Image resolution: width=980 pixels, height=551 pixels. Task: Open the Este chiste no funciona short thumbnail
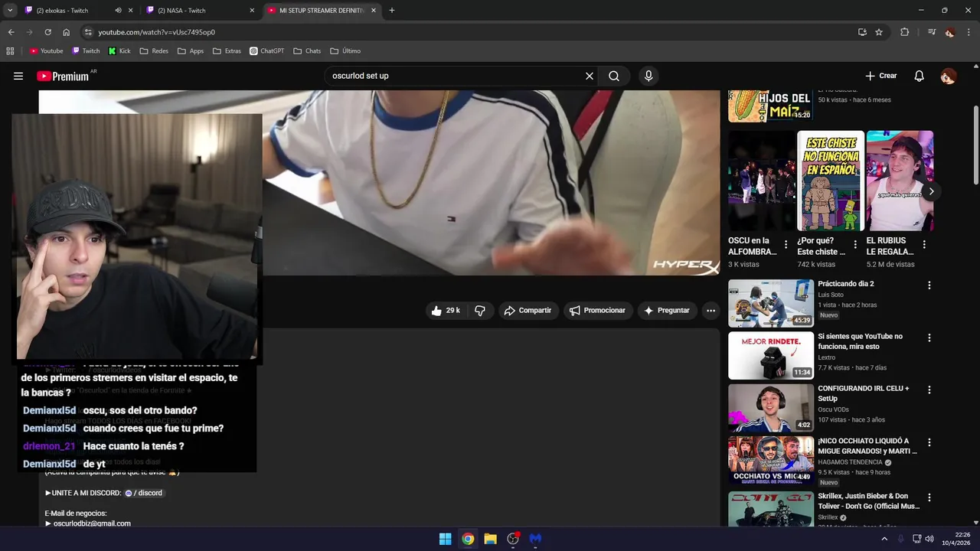[831, 181]
